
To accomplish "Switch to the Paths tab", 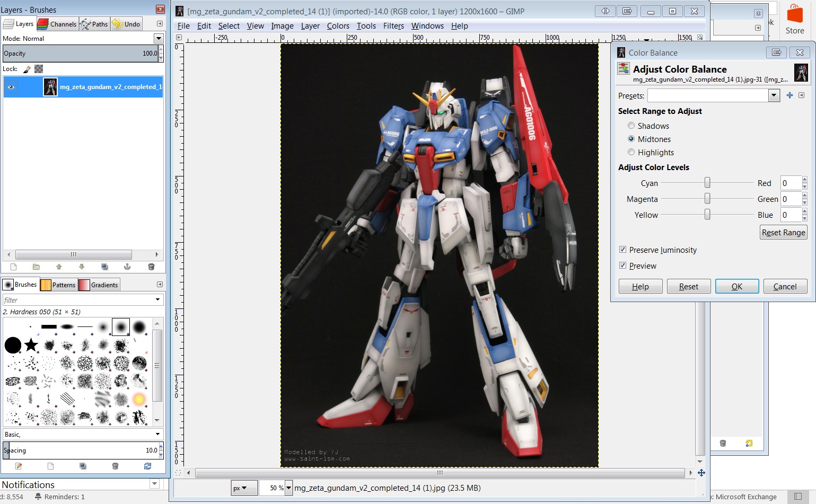I will 94,24.
